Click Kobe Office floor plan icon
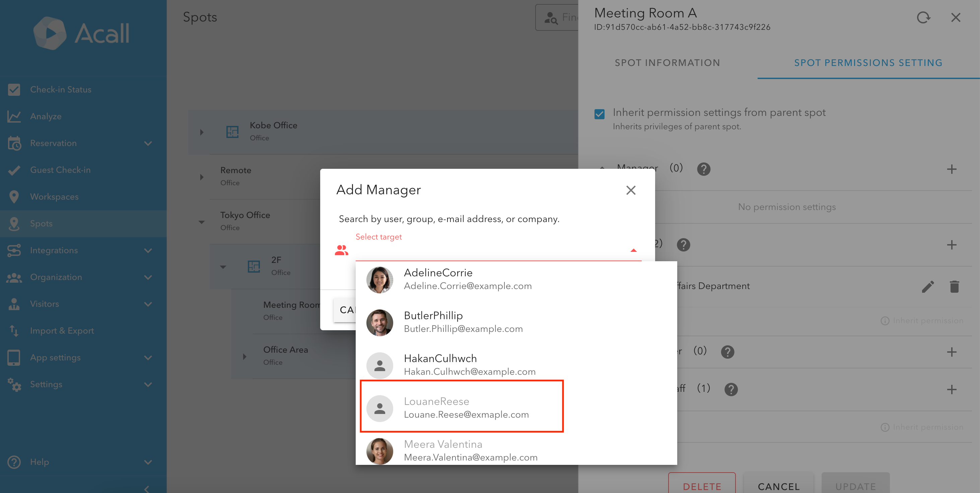Screen dimensions: 980x493 tap(232, 132)
